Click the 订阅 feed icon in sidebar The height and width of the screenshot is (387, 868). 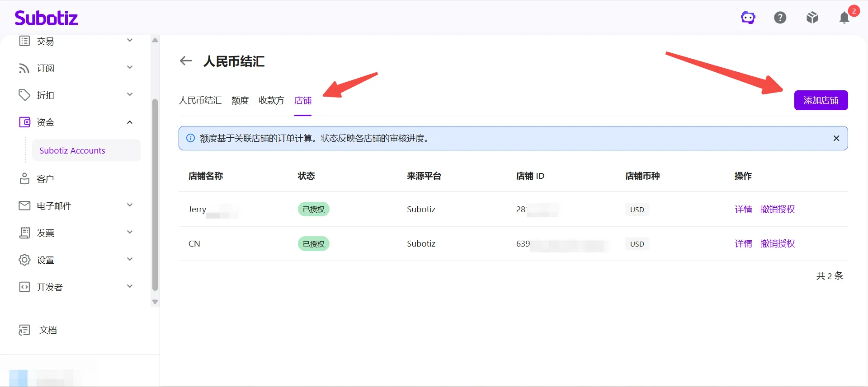point(24,68)
